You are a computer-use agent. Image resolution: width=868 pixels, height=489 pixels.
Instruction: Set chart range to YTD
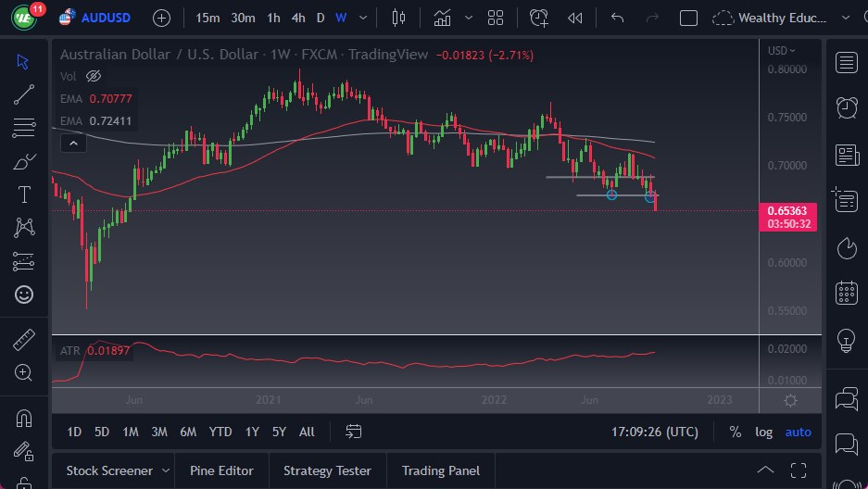point(220,432)
